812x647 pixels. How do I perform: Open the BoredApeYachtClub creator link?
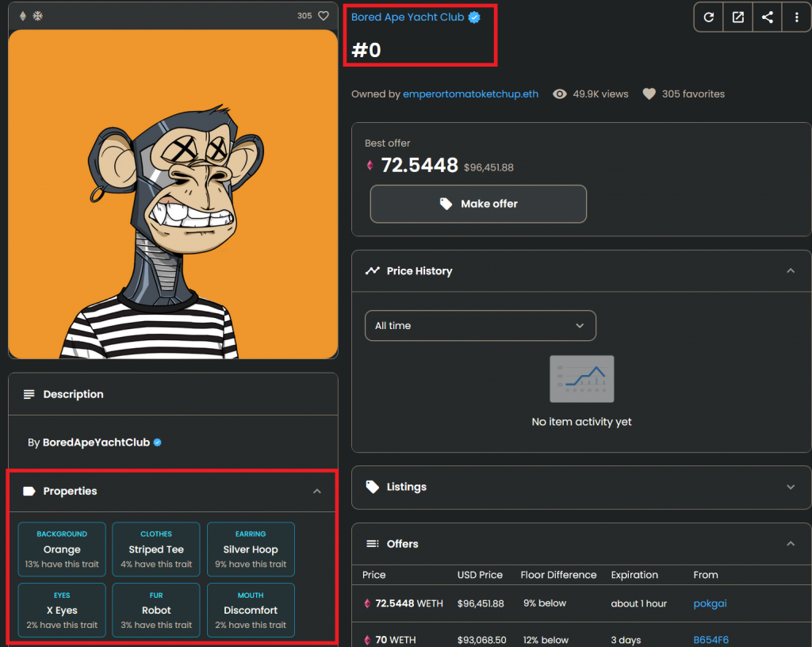click(x=96, y=442)
